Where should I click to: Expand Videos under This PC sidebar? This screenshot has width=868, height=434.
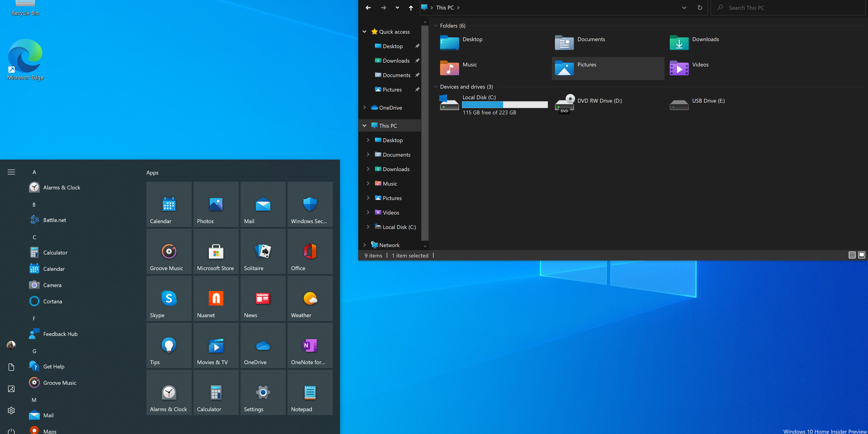[x=368, y=212]
